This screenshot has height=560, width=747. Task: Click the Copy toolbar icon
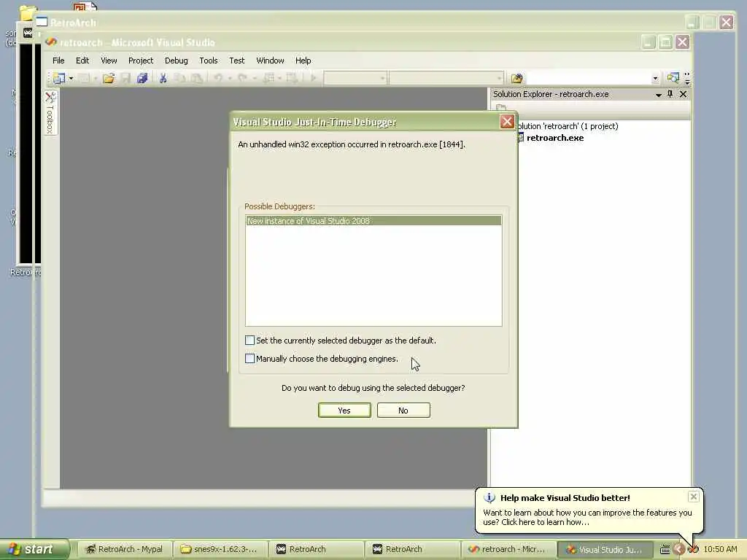click(x=179, y=77)
